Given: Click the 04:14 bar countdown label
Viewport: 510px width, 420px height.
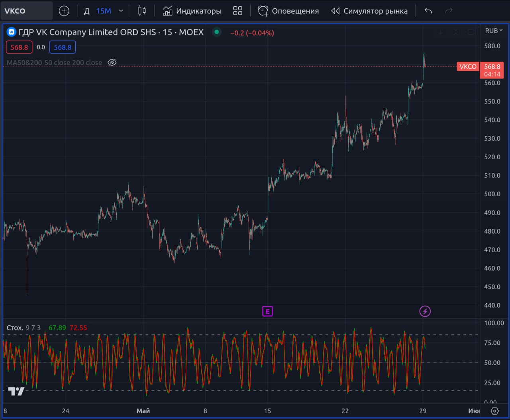Looking at the screenshot, I should (x=492, y=74).
